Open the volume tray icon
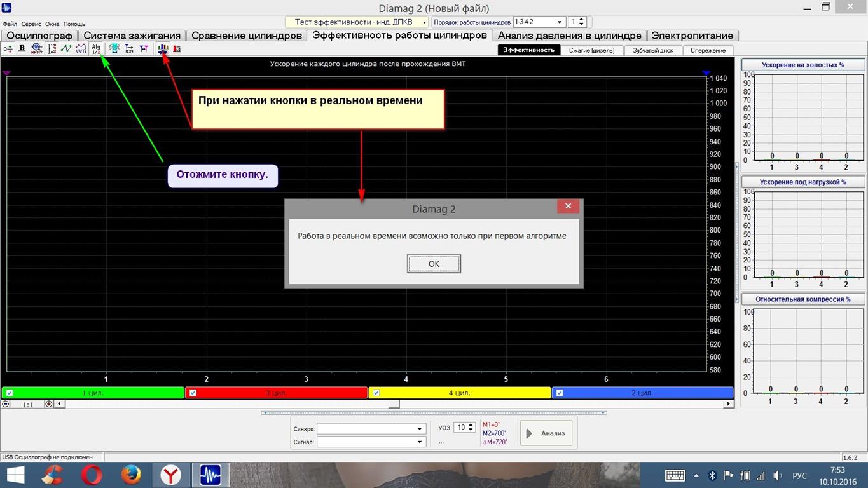This screenshot has height=488, width=868. tap(778, 476)
